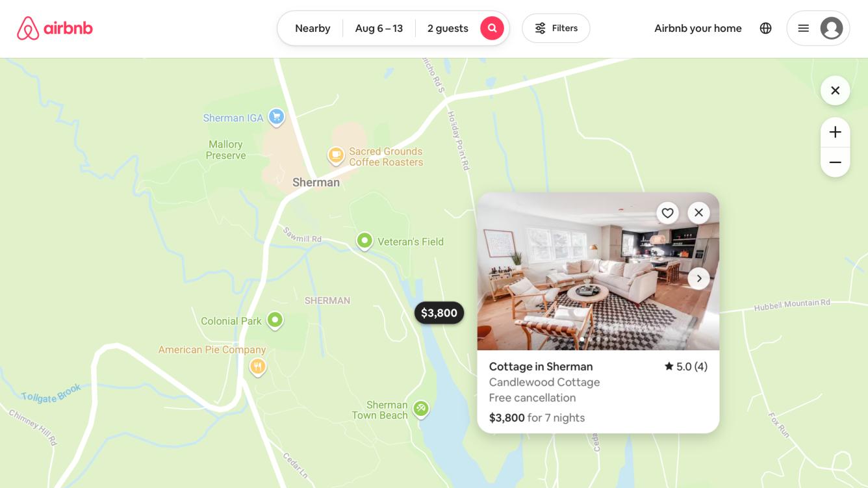
Task: Change the Aug 6 – 13 dates
Action: (379, 28)
